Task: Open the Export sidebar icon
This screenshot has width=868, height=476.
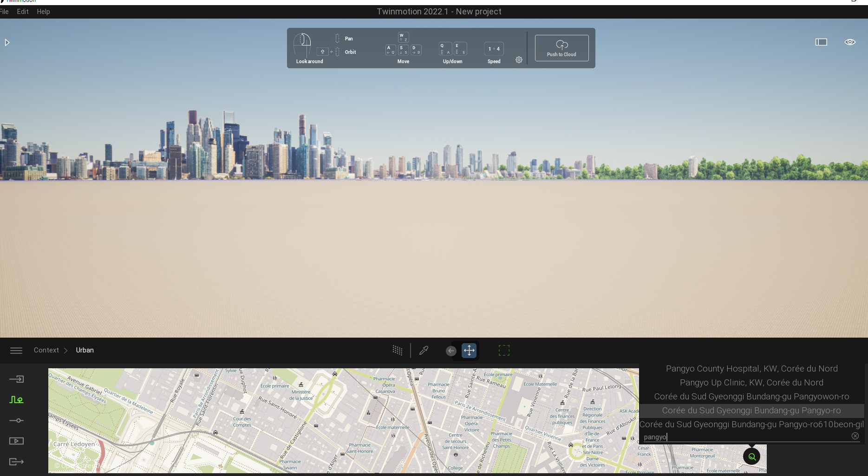Action: click(x=16, y=462)
